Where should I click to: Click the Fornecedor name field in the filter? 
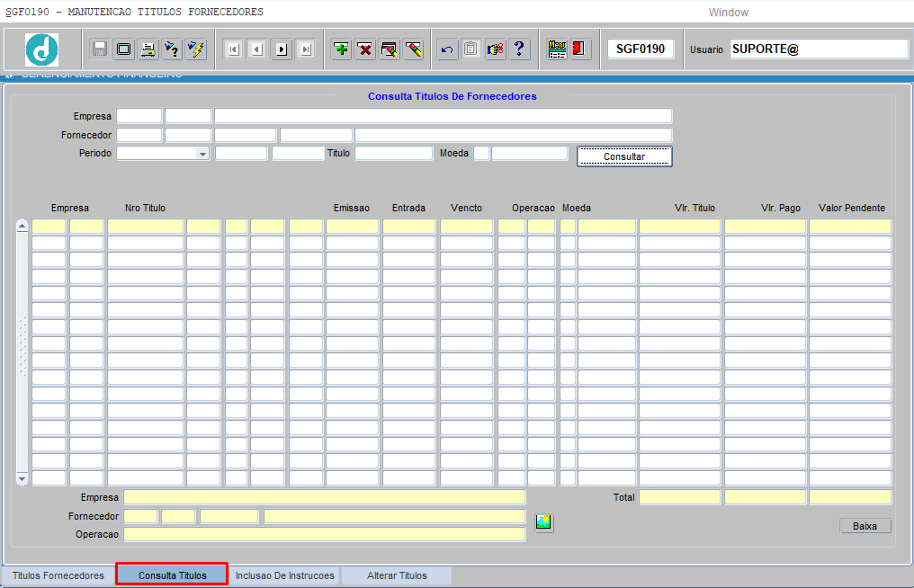click(514, 135)
